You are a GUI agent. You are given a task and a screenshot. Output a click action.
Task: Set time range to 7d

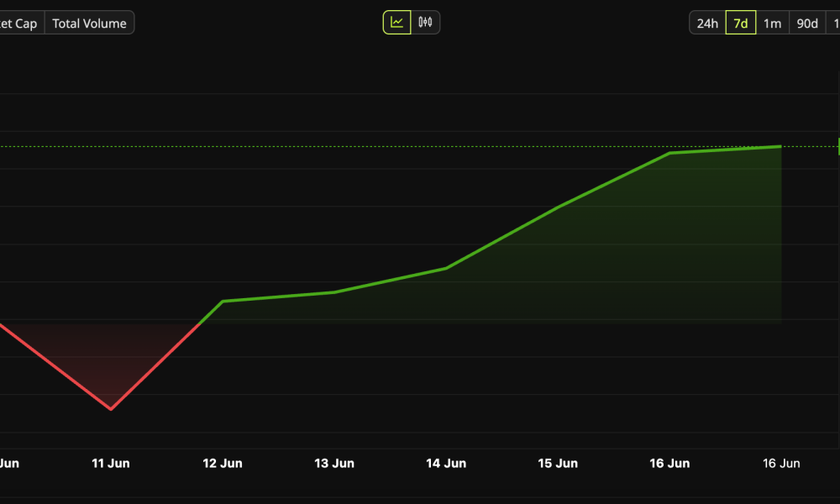[740, 23]
